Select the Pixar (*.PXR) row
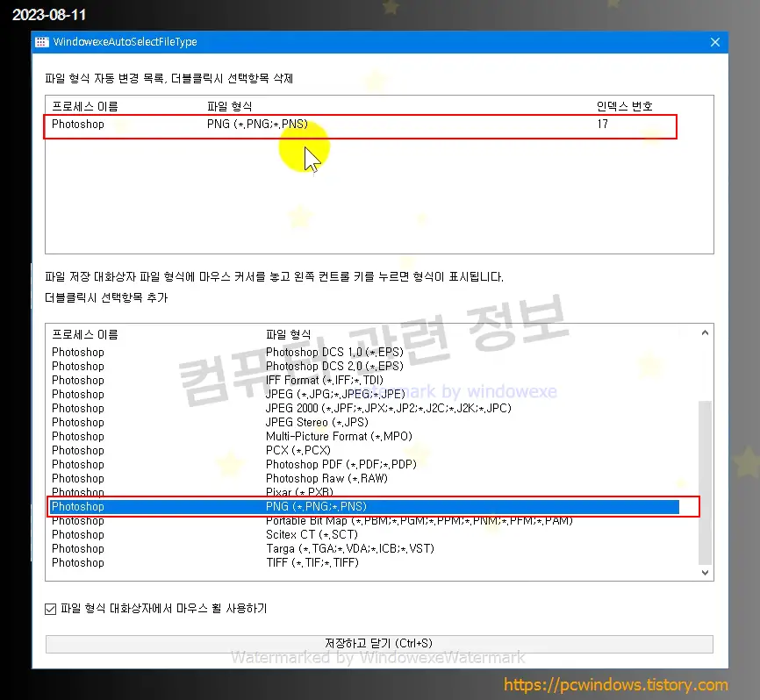Viewport: 760px width, 700px height. coord(365,492)
